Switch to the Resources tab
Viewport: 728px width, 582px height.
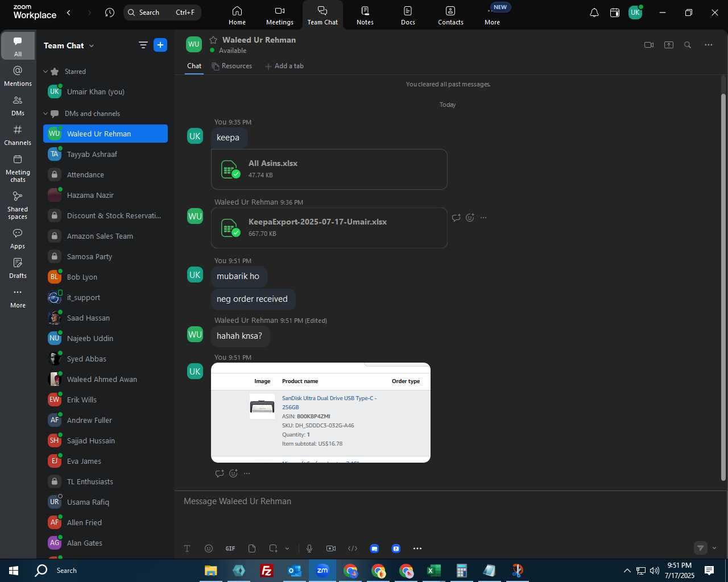pyautogui.click(x=231, y=66)
